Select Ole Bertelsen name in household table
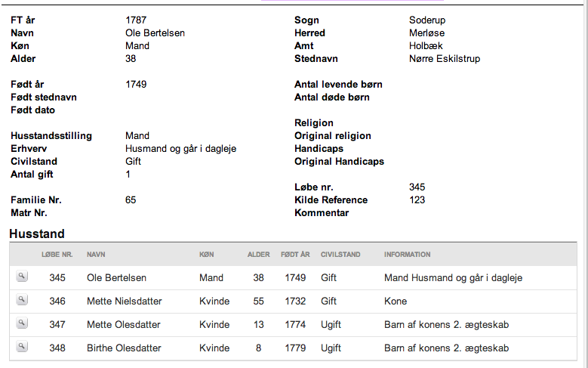Screen dimensions: 588x368 tap(117, 278)
